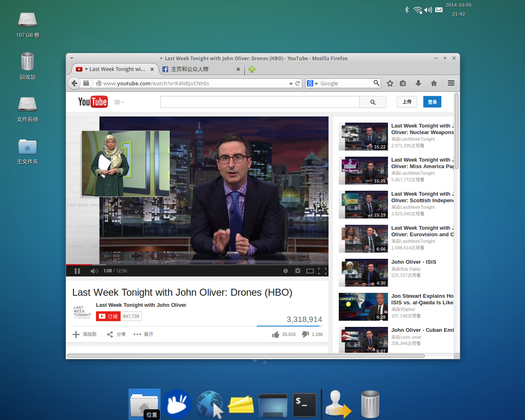Viewport: 525px width, 420px height.
Task: Open 回收站 trash desktop icon
Action: [27, 66]
